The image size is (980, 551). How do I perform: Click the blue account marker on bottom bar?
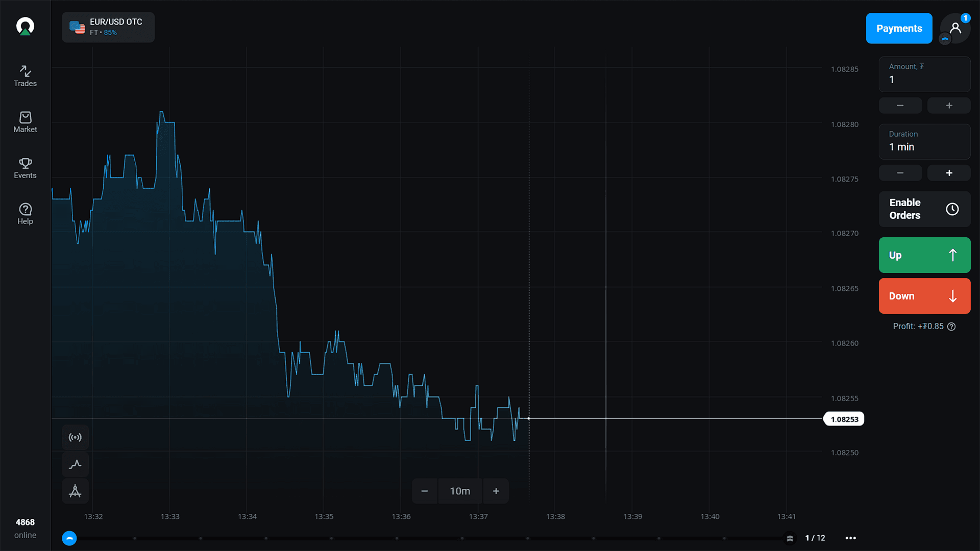tap(69, 538)
